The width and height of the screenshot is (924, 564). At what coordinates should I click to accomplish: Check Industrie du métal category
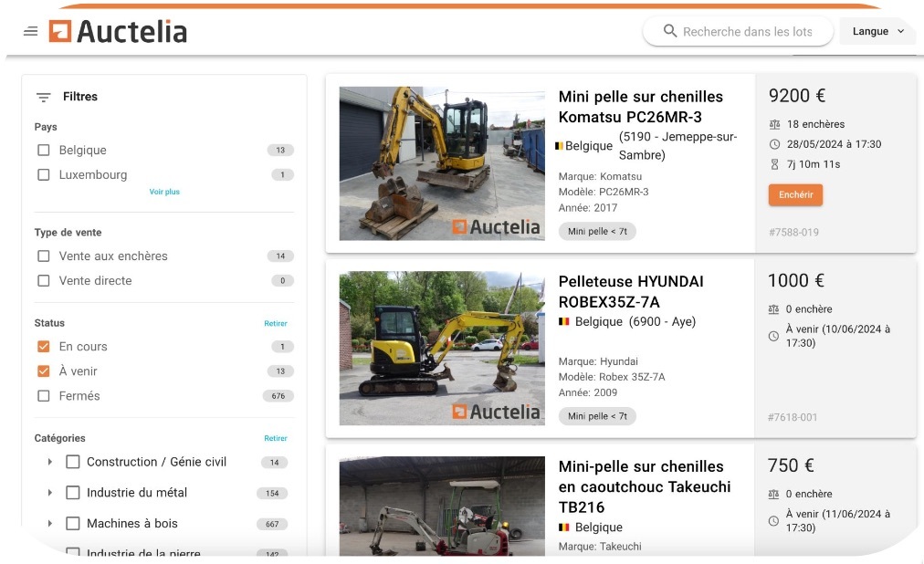click(73, 493)
